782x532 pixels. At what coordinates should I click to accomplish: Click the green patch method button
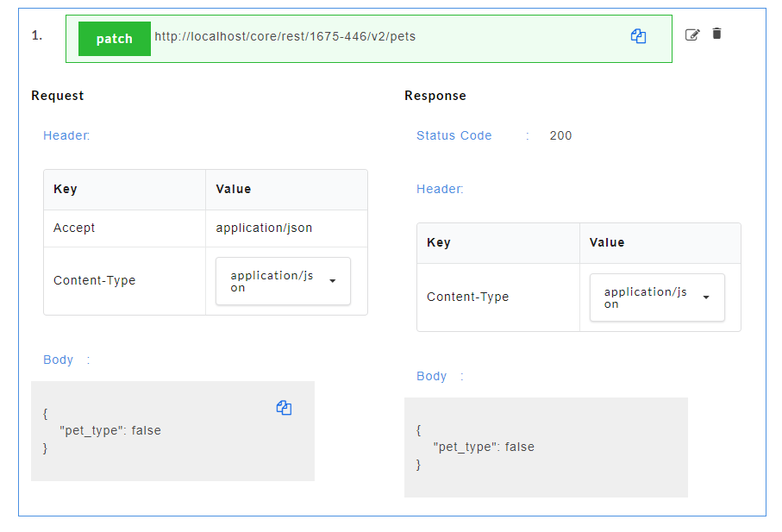tap(115, 39)
